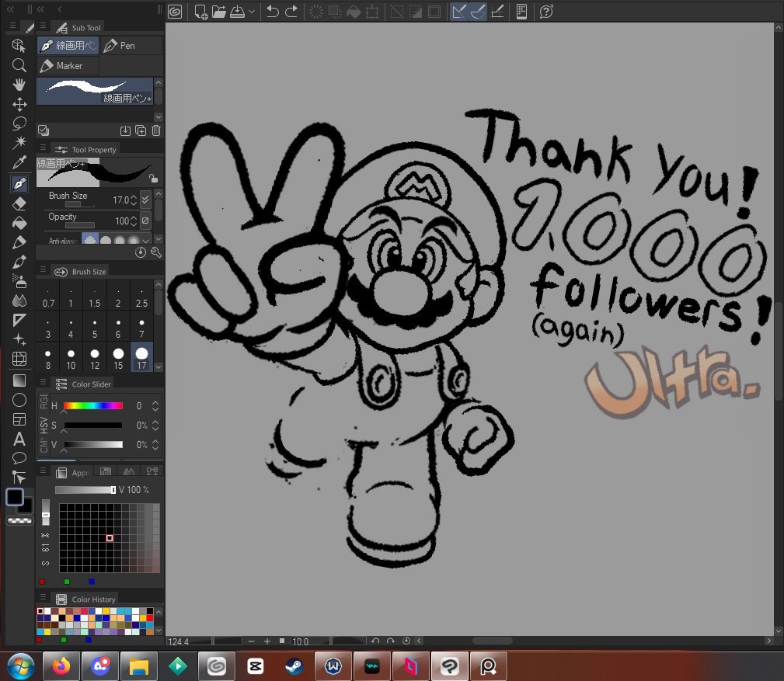The height and width of the screenshot is (681, 784).
Task: Adjust Opacity value with stepper arrows
Action: point(133,221)
